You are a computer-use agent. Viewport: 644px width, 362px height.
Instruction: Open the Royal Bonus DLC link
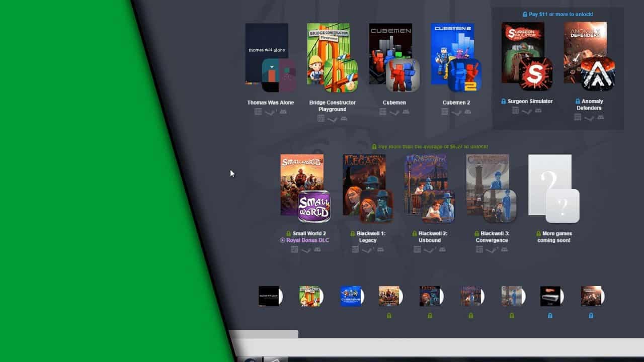308,240
